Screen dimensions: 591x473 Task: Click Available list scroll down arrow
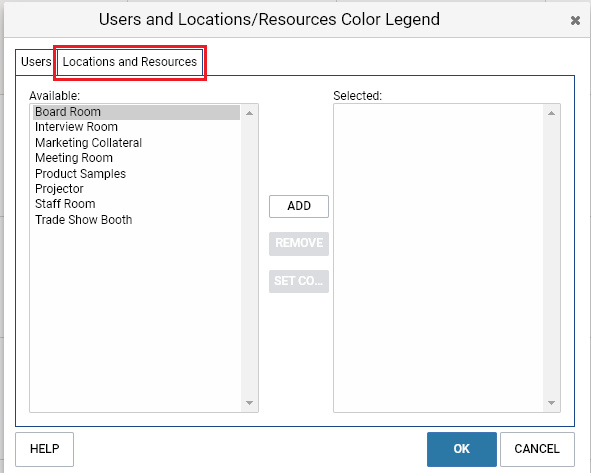[x=249, y=403]
